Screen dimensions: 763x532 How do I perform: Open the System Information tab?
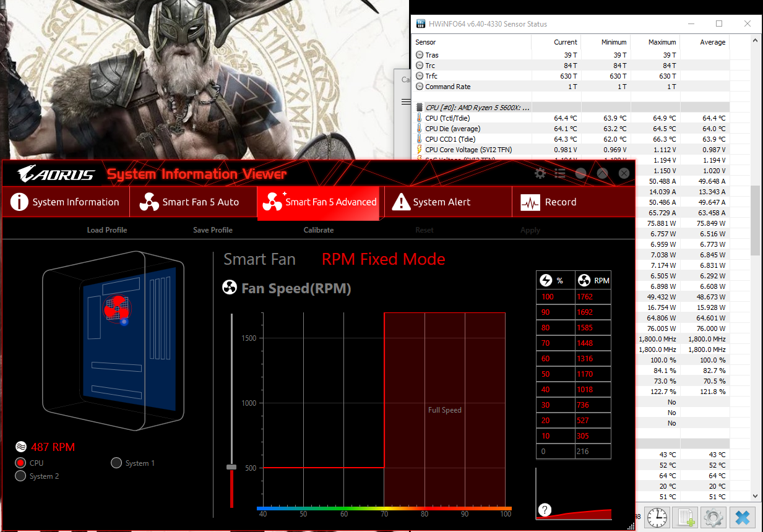pyautogui.click(x=66, y=202)
